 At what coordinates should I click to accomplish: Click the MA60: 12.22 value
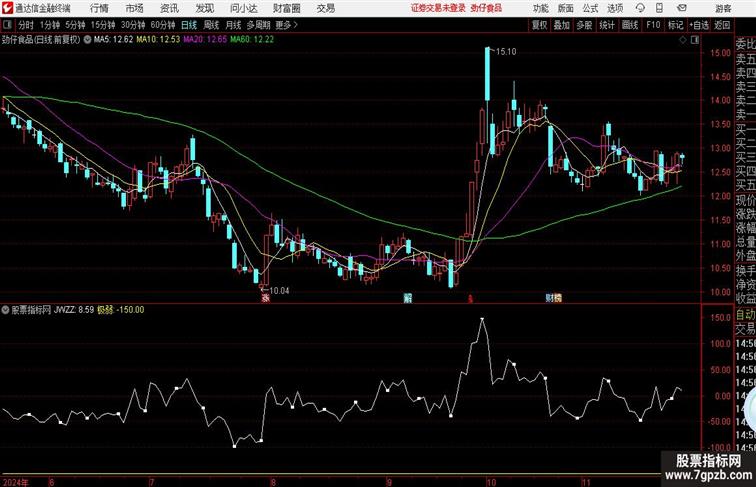[252, 40]
